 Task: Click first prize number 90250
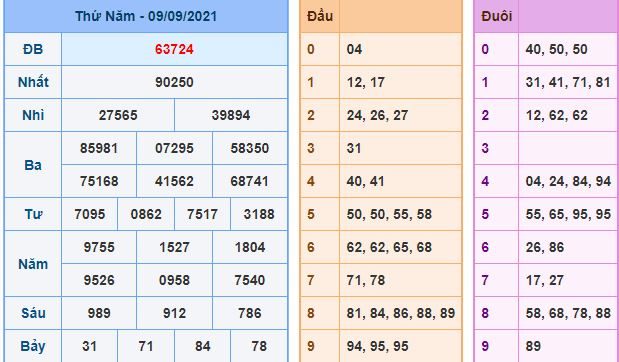click(x=174, y=82)
